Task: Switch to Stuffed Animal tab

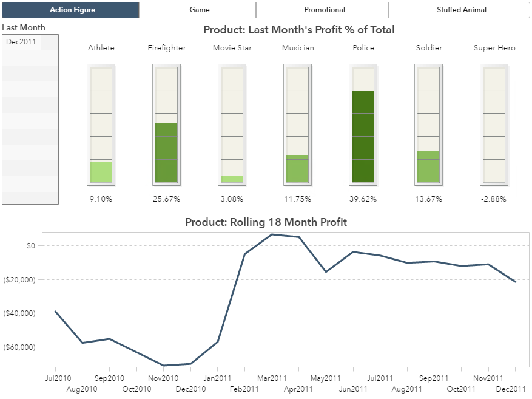Action: click(x=461, y=10)
